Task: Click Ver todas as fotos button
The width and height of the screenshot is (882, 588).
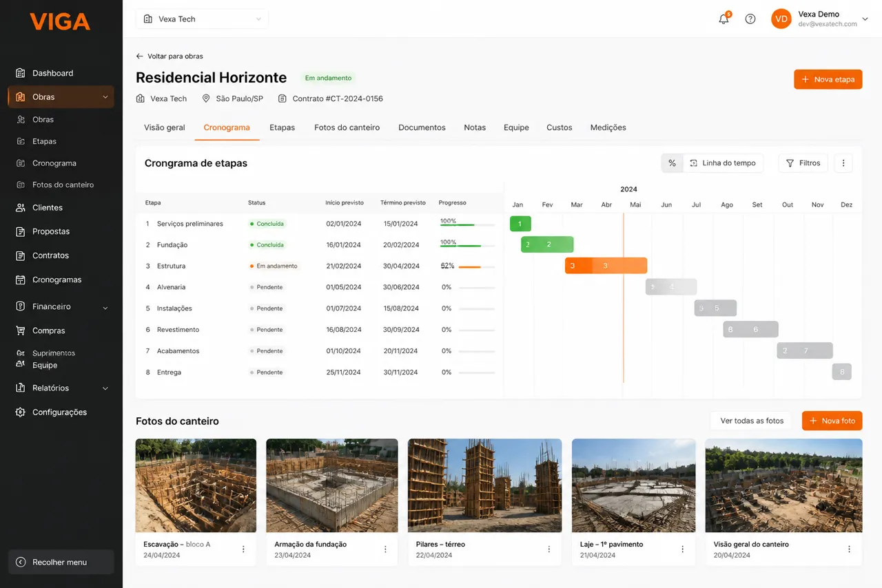Action: tap(752, 421)
